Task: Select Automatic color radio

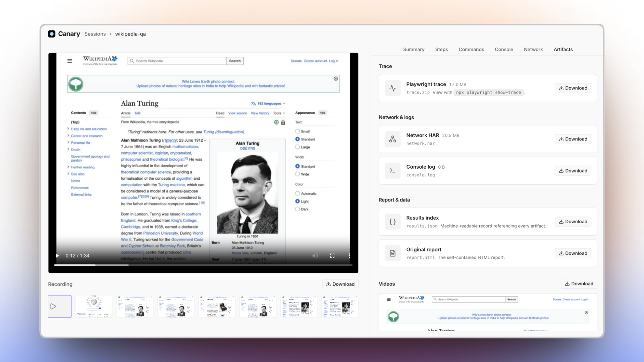Action: coord(298,193)
